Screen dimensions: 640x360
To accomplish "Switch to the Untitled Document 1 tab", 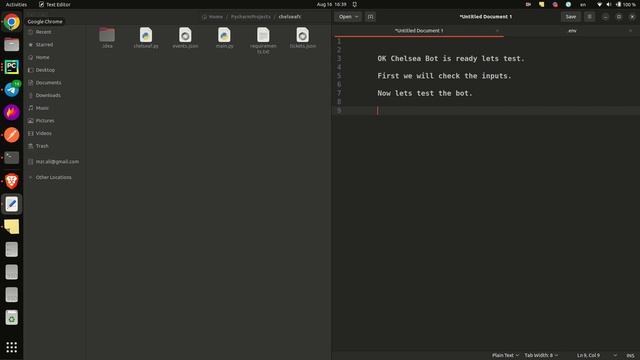I will [x=419, y=31].
